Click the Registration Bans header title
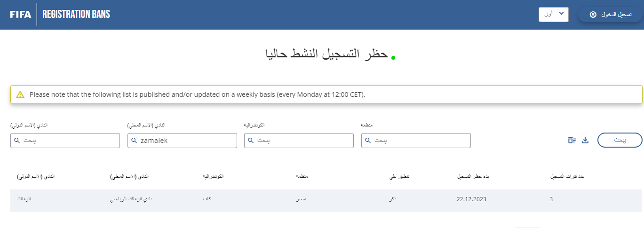The height and width of the screenshot is (228, 644). pos(76,15)
